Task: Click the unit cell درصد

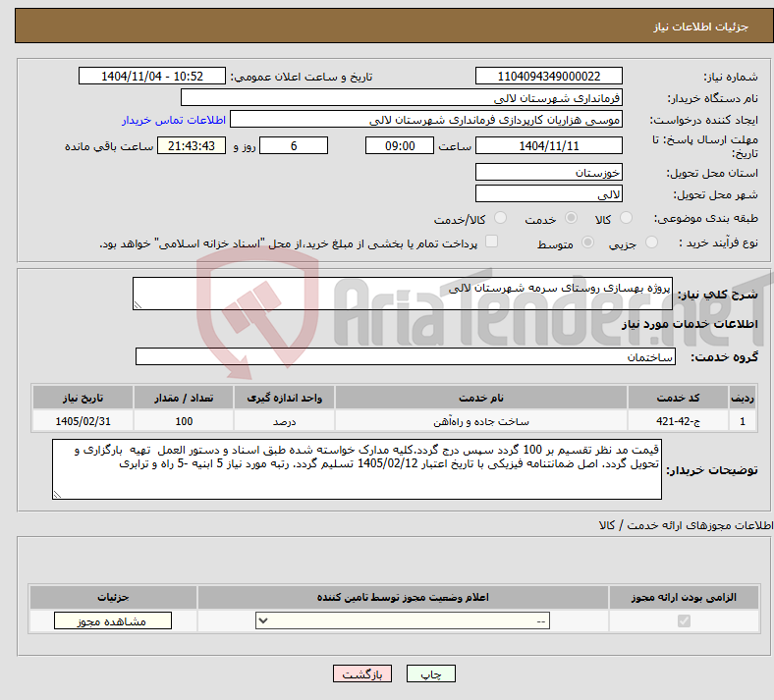Action: point(284,421)
